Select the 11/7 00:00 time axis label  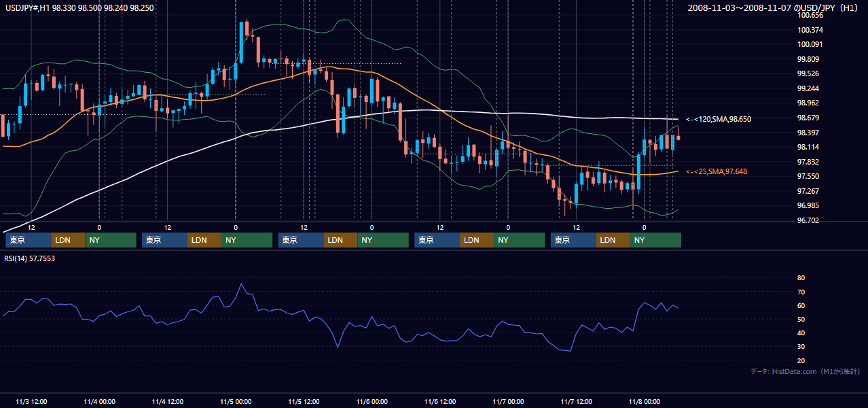point(508,401)
